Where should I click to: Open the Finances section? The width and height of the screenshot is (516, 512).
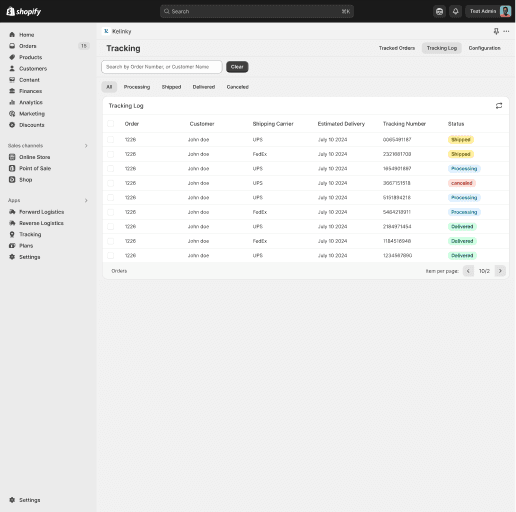pos(30,91)
